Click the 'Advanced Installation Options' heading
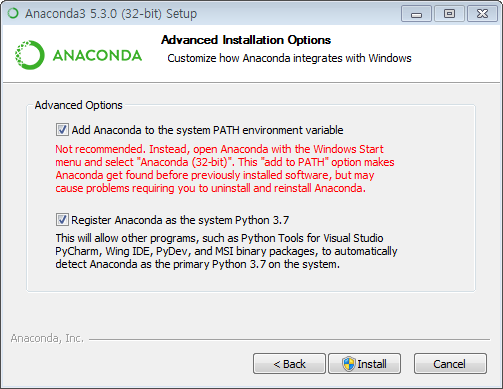The width and height of the screenshot is (503, 389). 246,40
